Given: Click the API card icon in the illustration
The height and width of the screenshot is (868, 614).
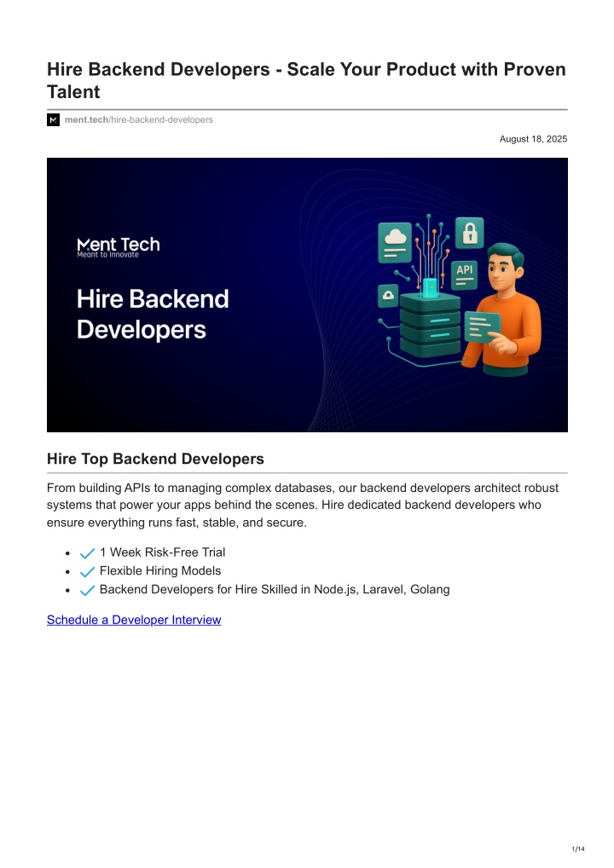Looking at the screenshot, I should (x=465, y=275).
